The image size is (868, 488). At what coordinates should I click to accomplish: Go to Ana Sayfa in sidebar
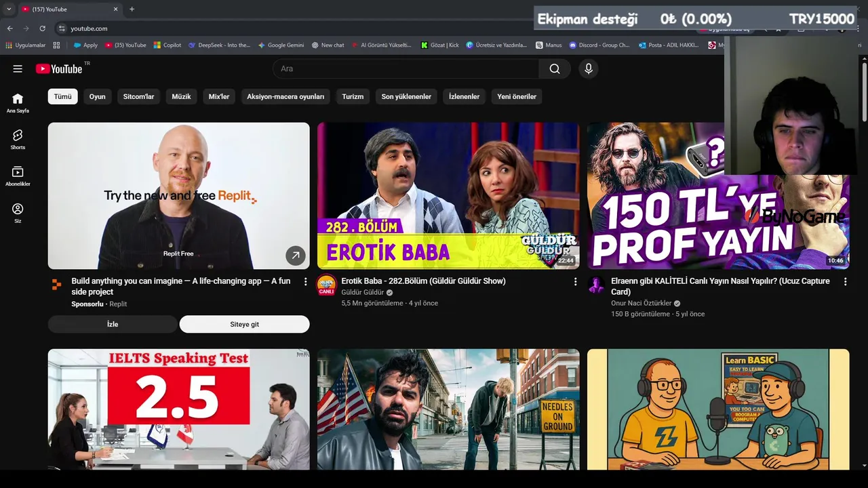click(18, 103)
